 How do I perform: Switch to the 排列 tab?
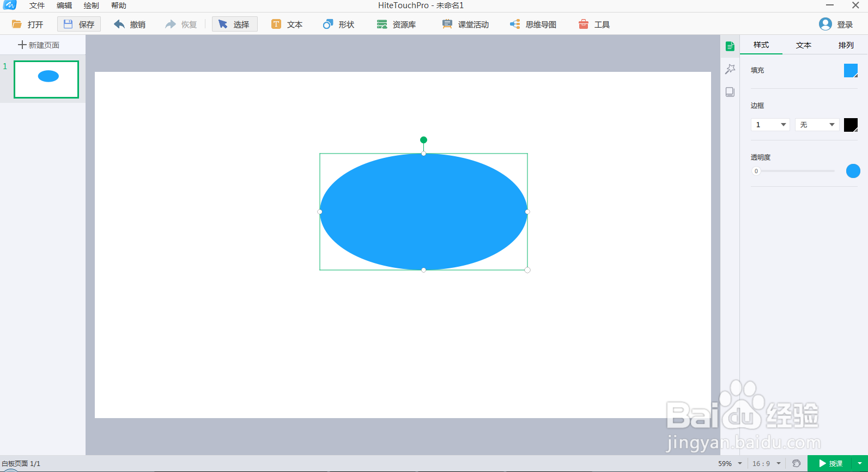pyautogui.click(x=846, y=45)
